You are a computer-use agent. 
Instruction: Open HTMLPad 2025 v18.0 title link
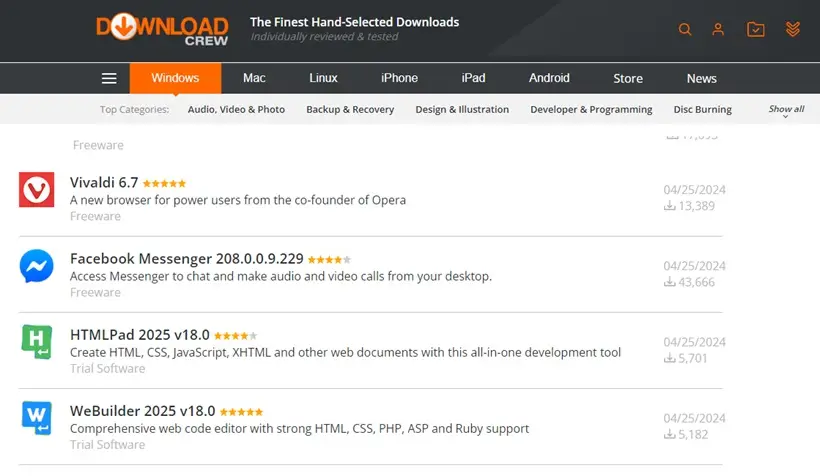tap(140, 335)
